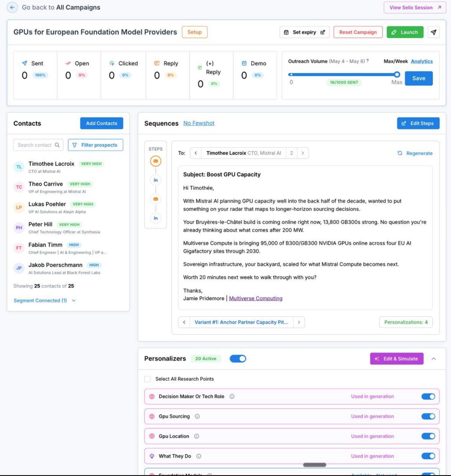The width and height of the screenshot is (451, 476).
Task: Click the outreach volume slider track
Action: (343, 75)
